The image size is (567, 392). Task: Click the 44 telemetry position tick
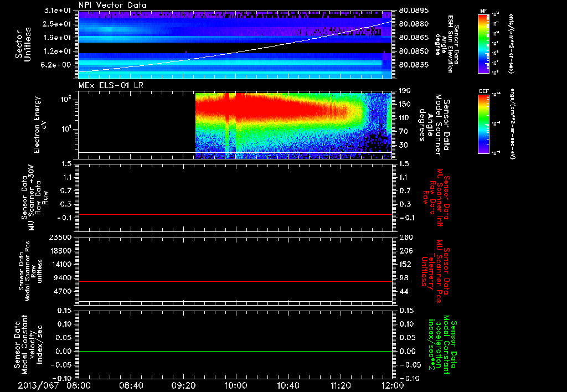tap(404, 292)
